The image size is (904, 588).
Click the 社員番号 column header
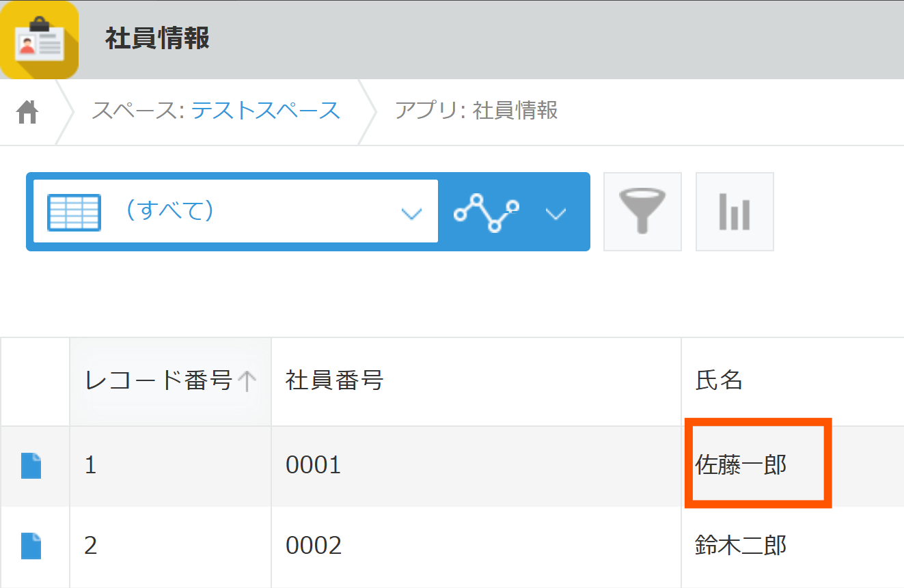tap(334, 380)
